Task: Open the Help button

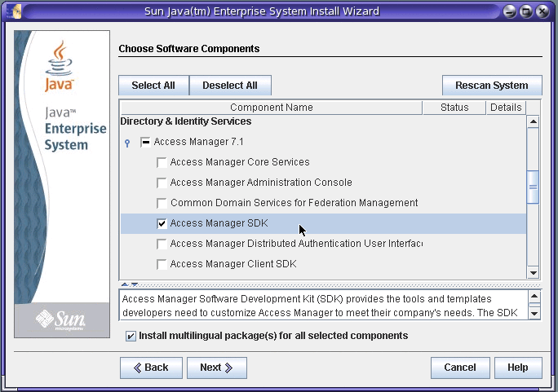Action: (518, 368)
